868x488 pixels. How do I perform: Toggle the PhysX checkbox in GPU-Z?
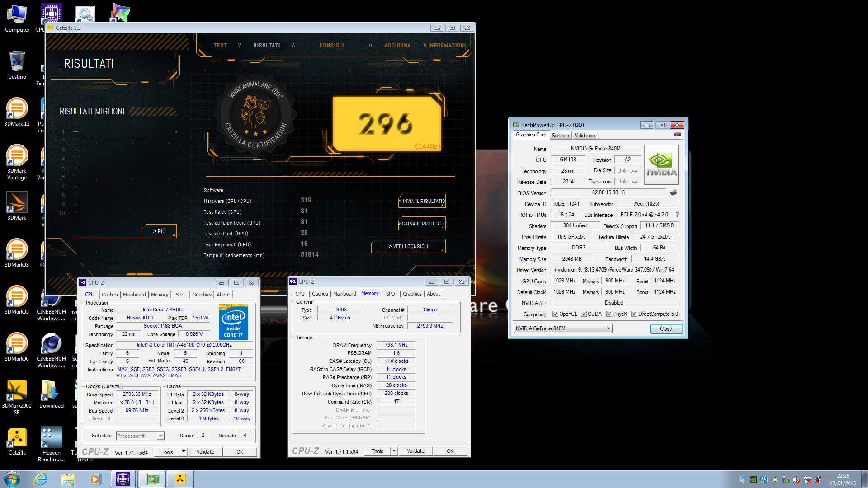point(609,314)
